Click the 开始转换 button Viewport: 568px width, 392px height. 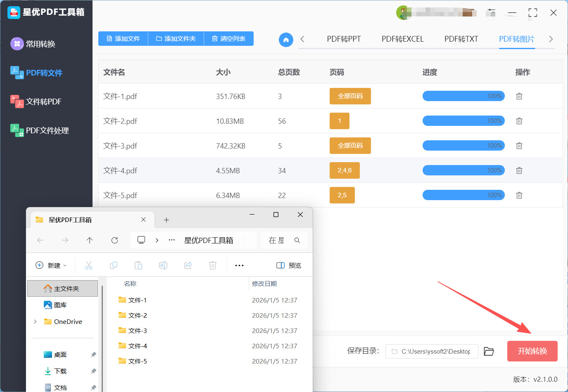(x=532, y=351)
